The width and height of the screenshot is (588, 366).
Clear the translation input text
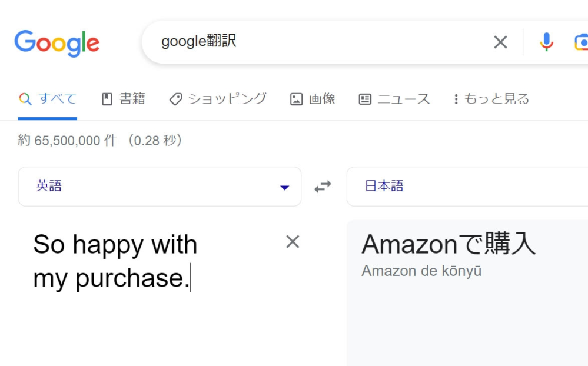click(x=292, y=242)
